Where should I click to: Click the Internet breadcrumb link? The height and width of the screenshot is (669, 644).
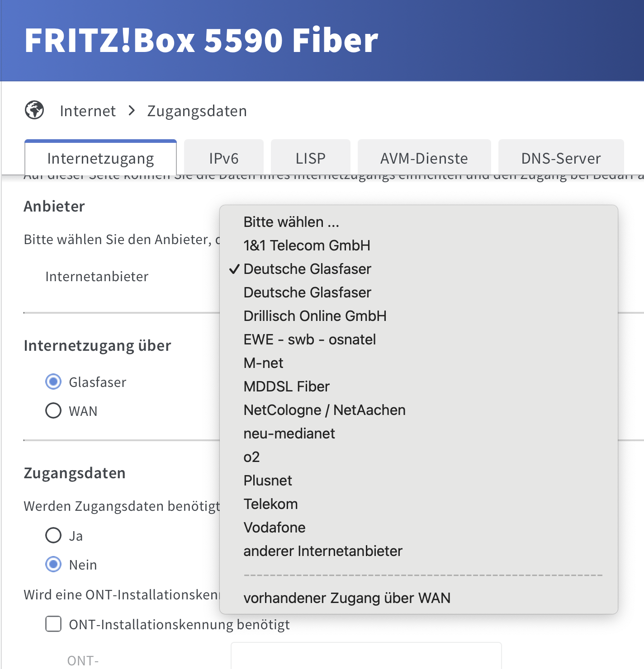click(x=88, y=111)
